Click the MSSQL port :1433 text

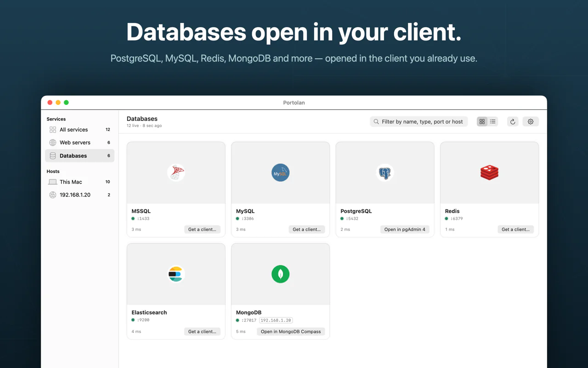[143, 219]
